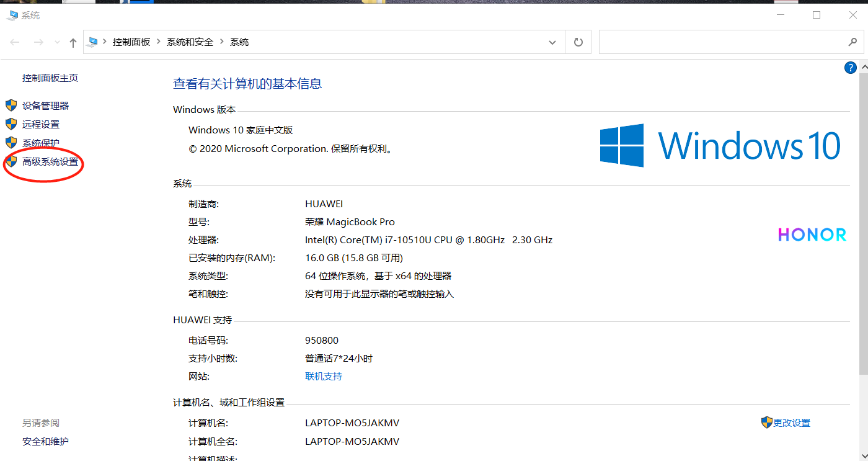The image size is (868, 461).
Task: Click the processor value Intel Core i7-10510U
Action: click(x=428, y=239)
